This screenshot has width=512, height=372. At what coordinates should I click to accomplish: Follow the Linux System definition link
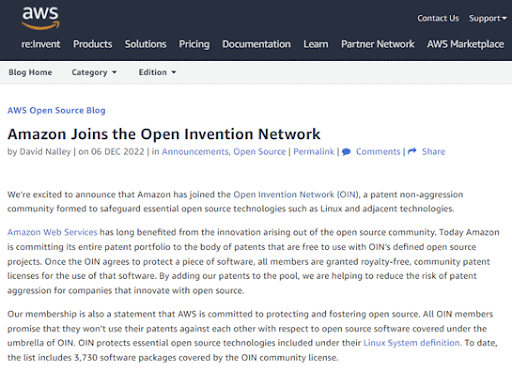click(x=412, y=343)
